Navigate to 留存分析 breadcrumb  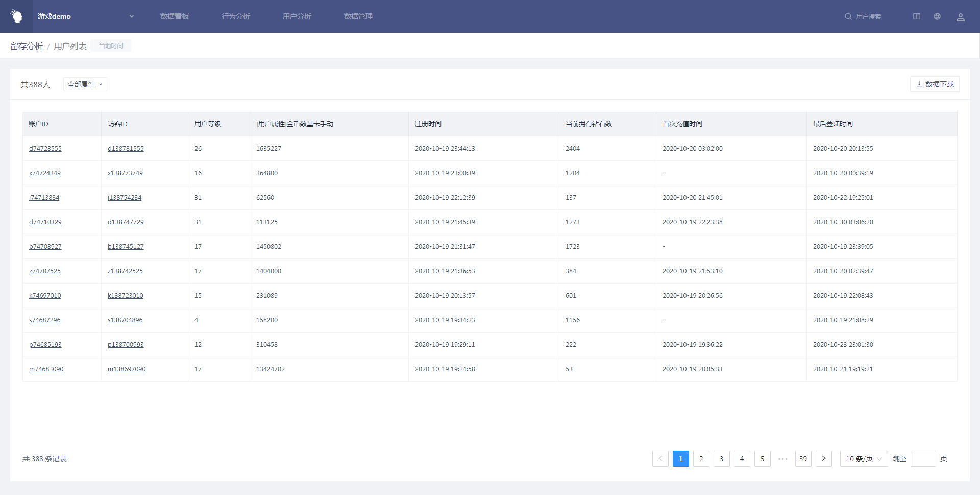[x=27, y=46]
